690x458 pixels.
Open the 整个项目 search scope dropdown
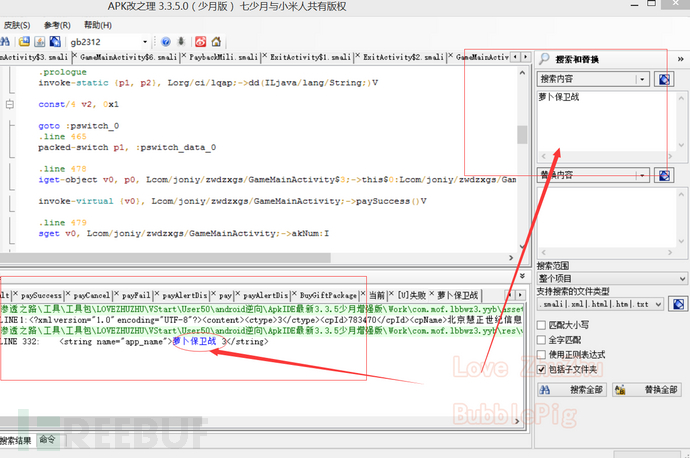tap(611, 278)
